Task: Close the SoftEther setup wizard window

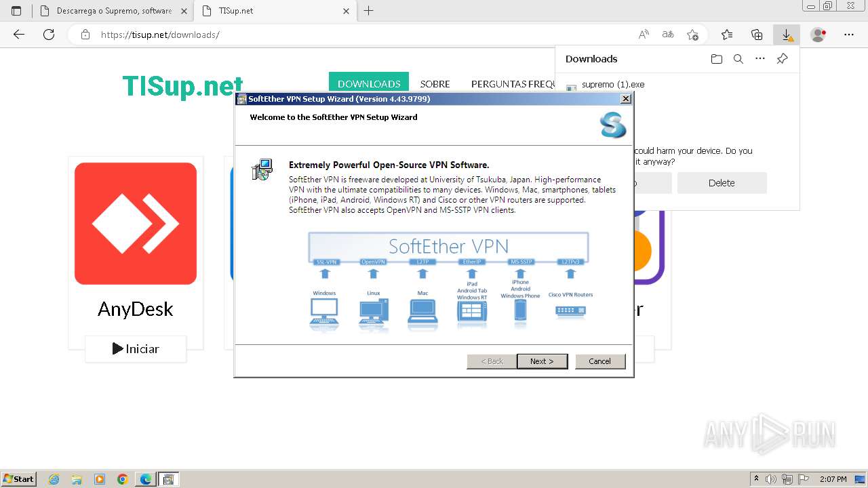Action: tap(626, 99)
